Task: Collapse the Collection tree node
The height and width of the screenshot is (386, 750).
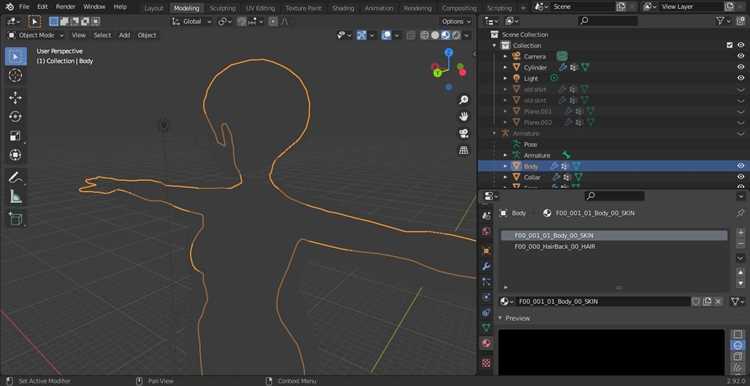Action: click(495, 45)
